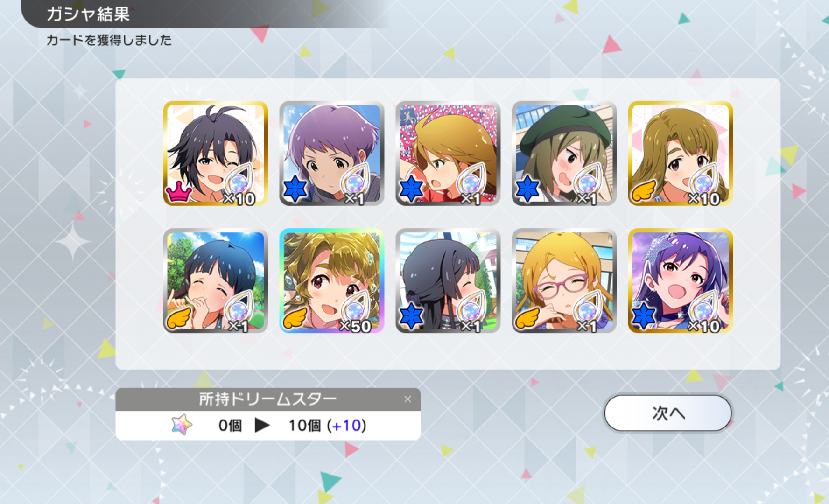The width and height of the screenshot is (829, 504).
Task: Click the rainbow Dream Star icon
Action: (x=182, y=425)
